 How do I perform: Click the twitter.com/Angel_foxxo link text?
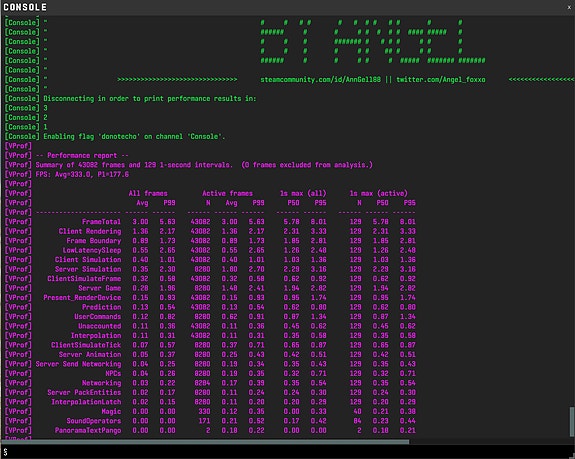(x=440, y=80)
